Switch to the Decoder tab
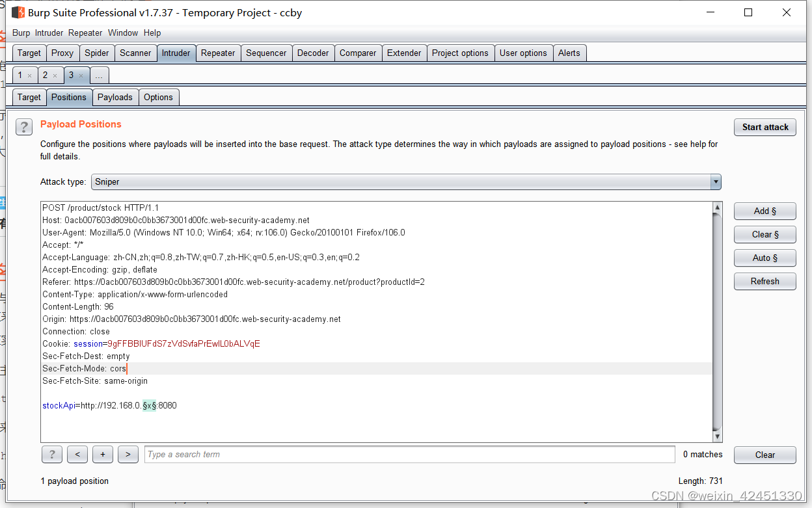The image size is (812, 508). [313, 53]
